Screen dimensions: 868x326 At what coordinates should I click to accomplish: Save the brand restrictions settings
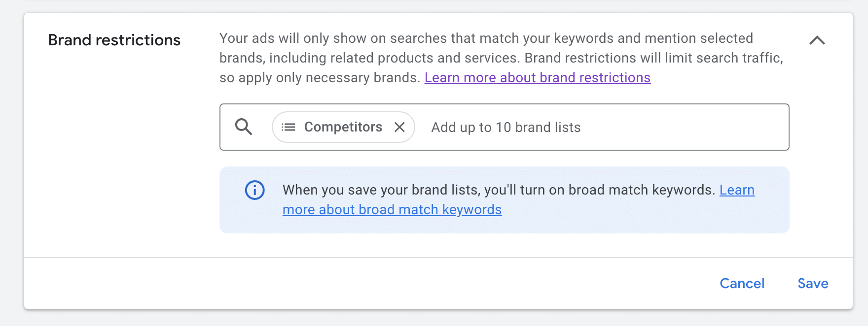click(812, 283)
